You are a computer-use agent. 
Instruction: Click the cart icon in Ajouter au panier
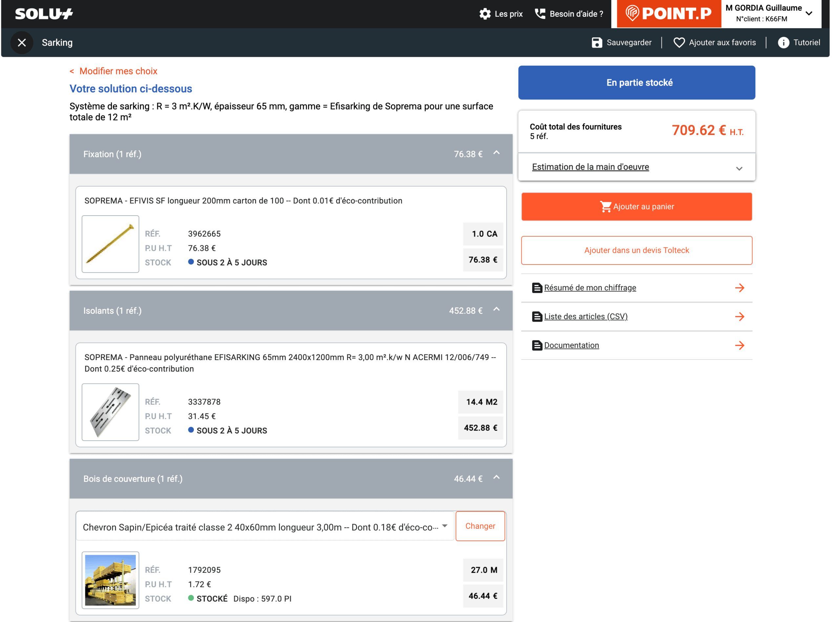tap(605, 206)
